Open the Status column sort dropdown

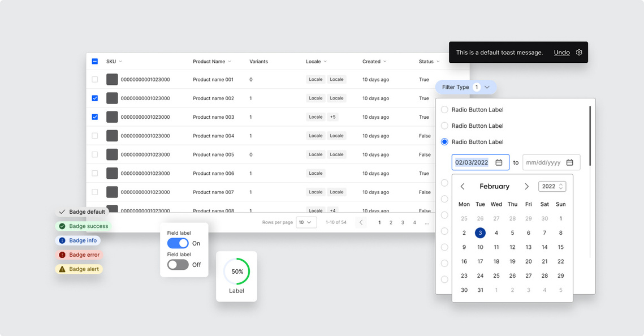[438, 62]
